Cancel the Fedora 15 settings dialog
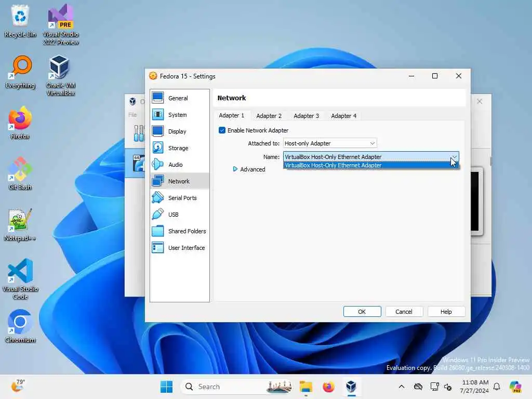The height and width of the screenshot is (399, 532). click(x=404, y=312)
